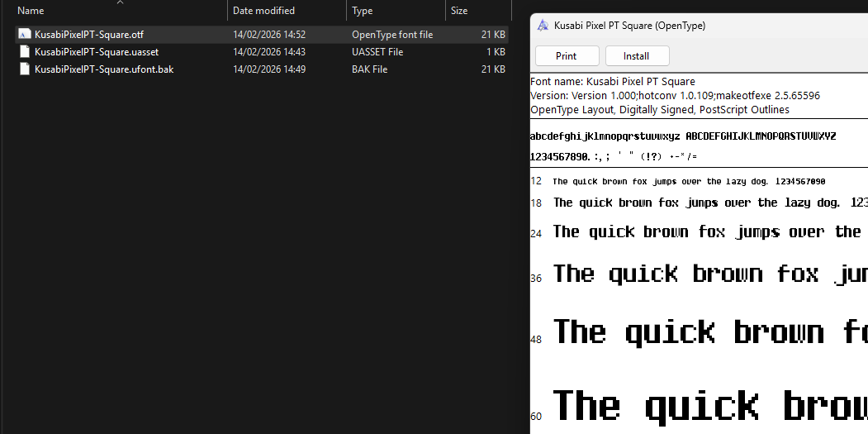The width and height of the screenshot is (868, 434).
Task: Select file name KusabiPixelPT-Square.uasset
Action: tap(97, 51)
